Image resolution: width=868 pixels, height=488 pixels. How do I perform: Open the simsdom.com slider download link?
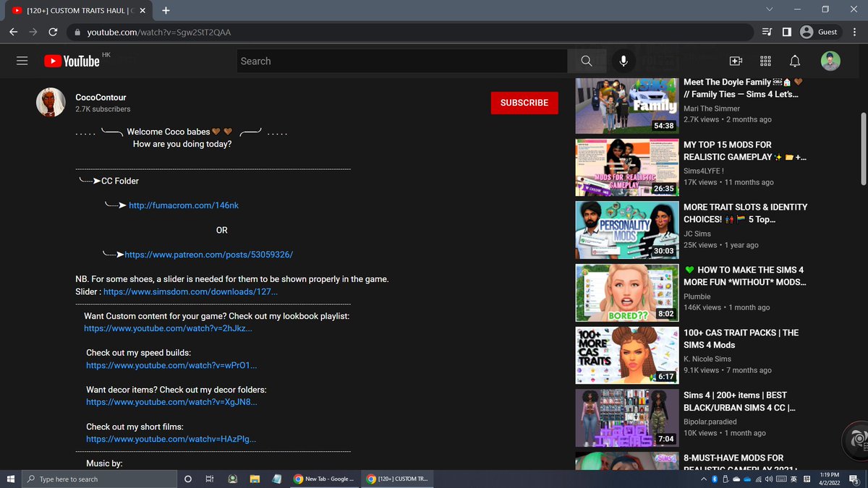click(190, 291)
